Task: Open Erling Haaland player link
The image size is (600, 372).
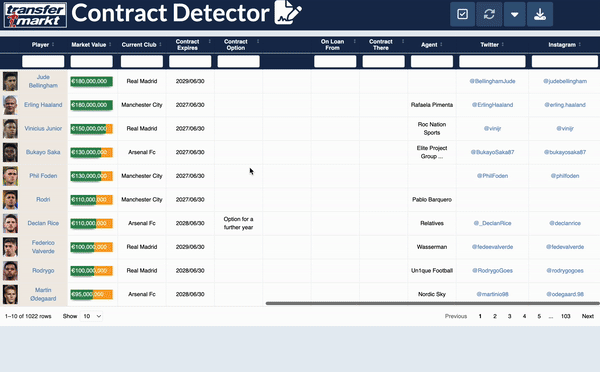Action: click(43, 105)
